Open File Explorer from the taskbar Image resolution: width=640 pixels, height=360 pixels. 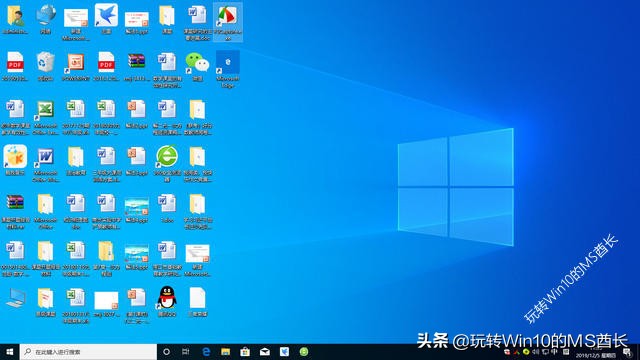[x=225, y=351]
